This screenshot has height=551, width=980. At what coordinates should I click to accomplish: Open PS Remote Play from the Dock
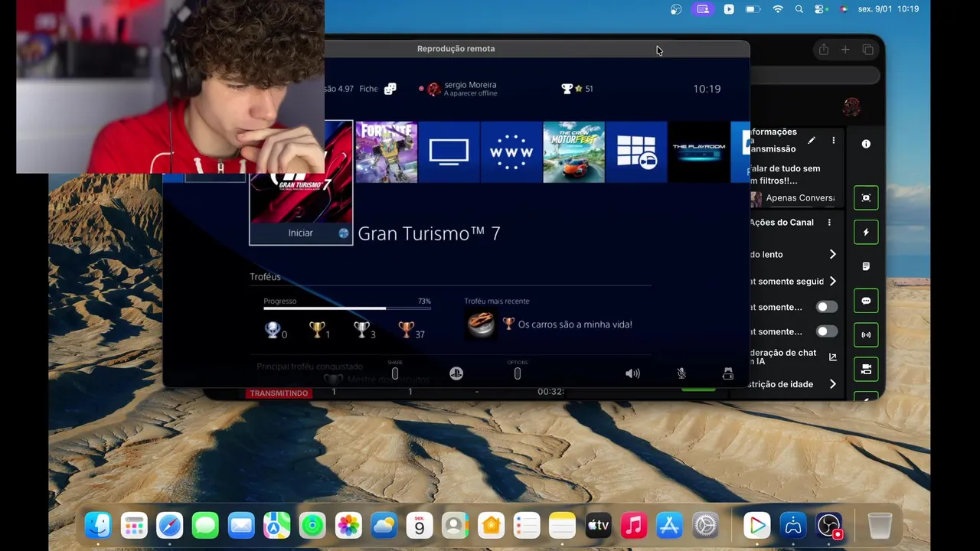point(792,526)
